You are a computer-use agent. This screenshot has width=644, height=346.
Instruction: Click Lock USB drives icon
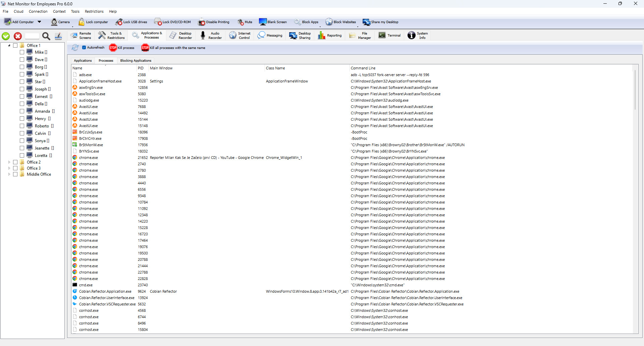[x=119, y=22]
